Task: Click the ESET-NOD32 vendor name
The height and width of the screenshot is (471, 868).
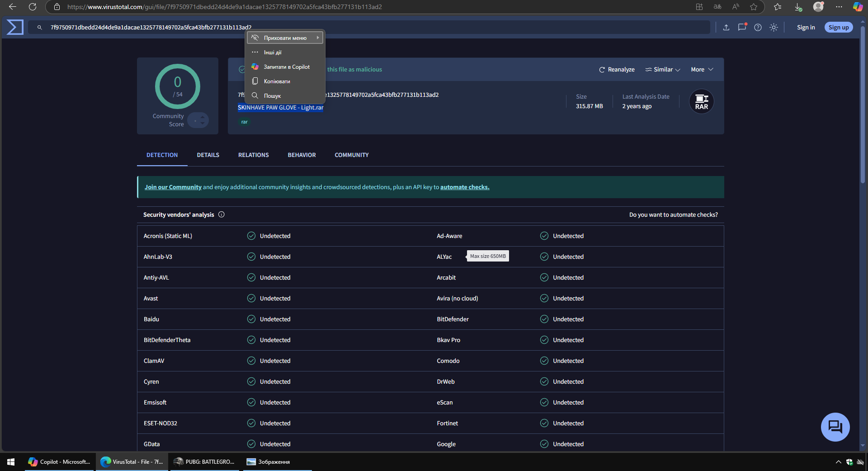Action: (160, 423)
